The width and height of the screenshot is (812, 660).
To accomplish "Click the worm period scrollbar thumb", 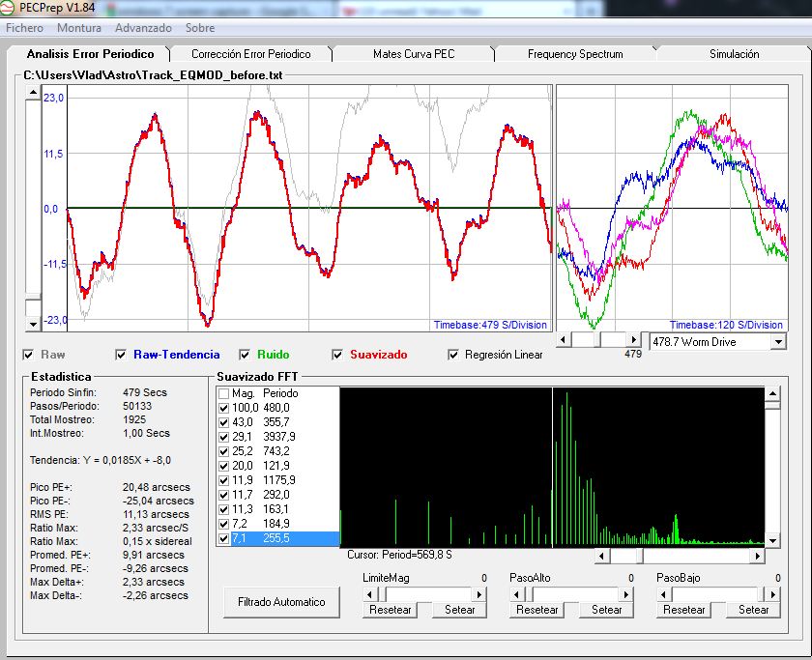I will pos(597,340).
